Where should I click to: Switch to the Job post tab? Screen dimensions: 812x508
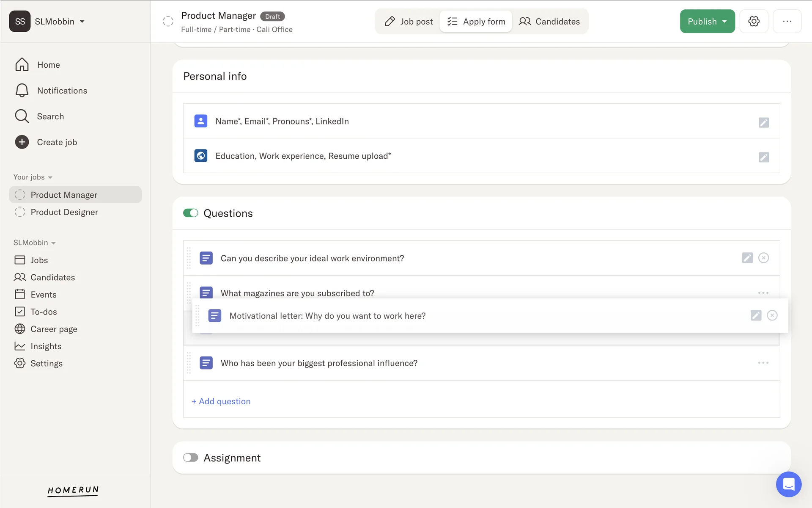[409, 22]
